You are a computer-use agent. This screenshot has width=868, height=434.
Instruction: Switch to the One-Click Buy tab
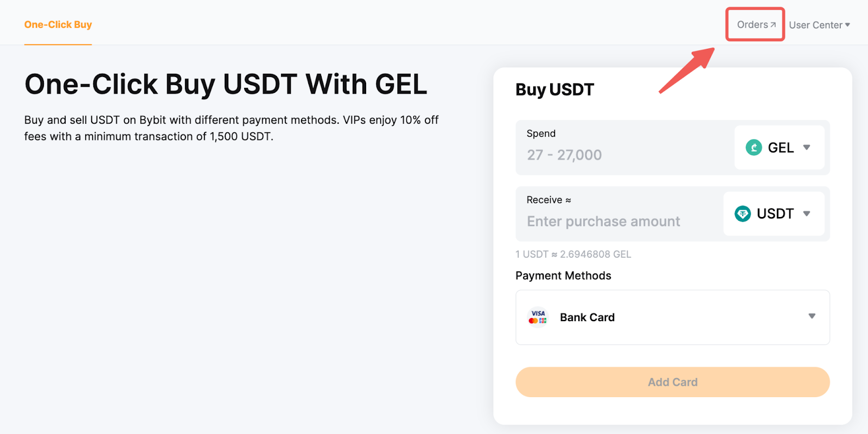click(x=58, y=25)
